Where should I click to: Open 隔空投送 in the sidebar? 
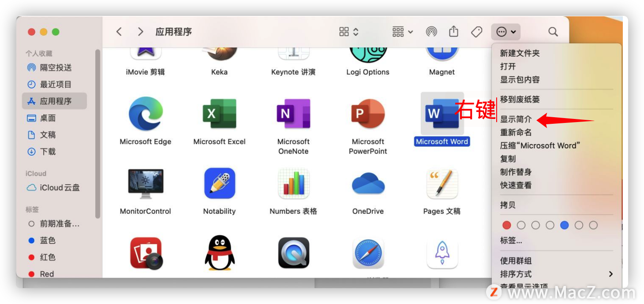pos(54,67)
